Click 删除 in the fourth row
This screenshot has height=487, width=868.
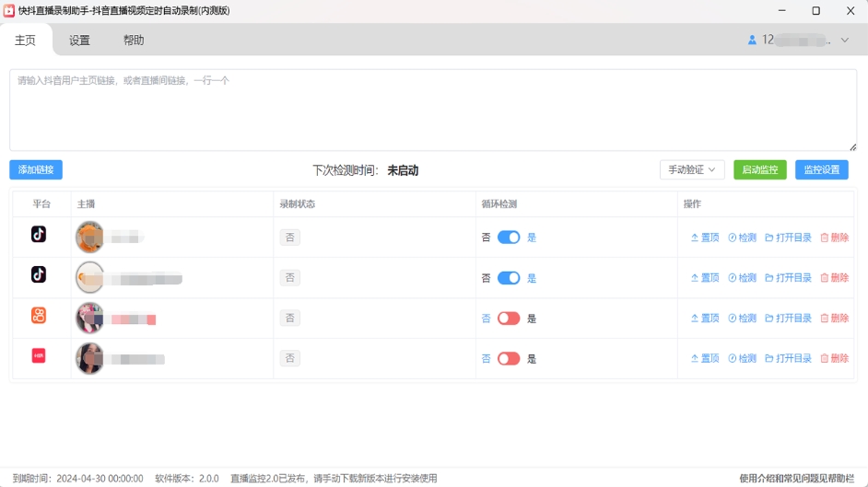pos(834,358)
